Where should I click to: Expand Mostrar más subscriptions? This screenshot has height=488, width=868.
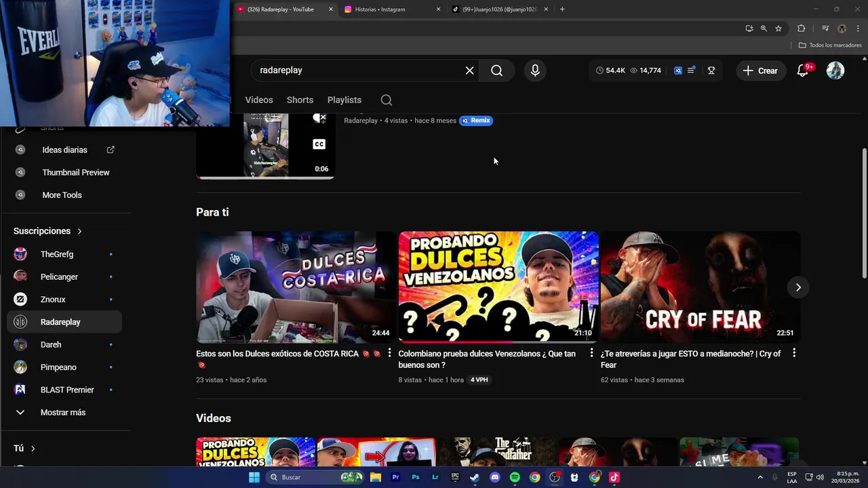[x=64, y=412]
